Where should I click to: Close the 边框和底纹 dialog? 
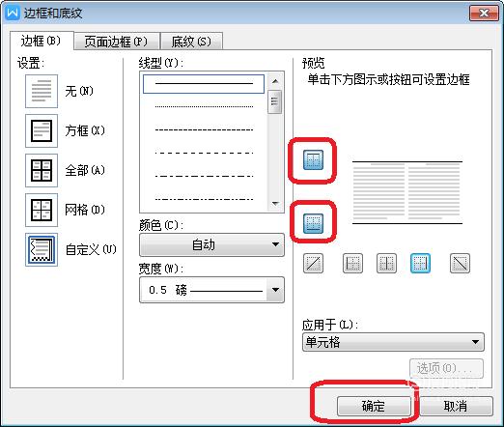point(484,14)
